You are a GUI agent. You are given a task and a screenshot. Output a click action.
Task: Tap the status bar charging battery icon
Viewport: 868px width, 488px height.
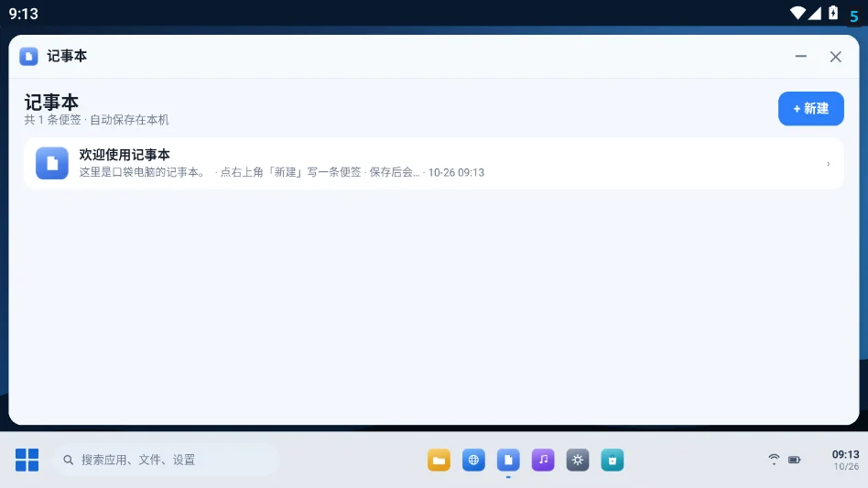coord(833,13)
